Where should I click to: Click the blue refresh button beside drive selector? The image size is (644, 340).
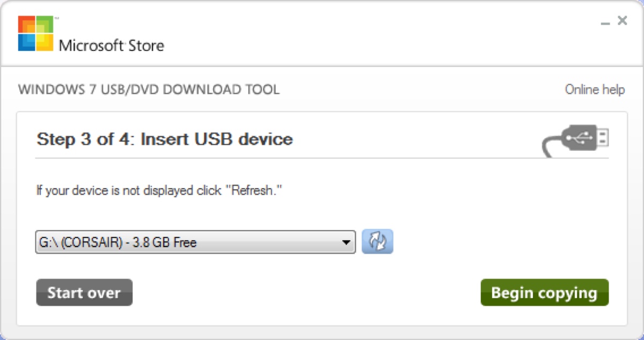378,242
